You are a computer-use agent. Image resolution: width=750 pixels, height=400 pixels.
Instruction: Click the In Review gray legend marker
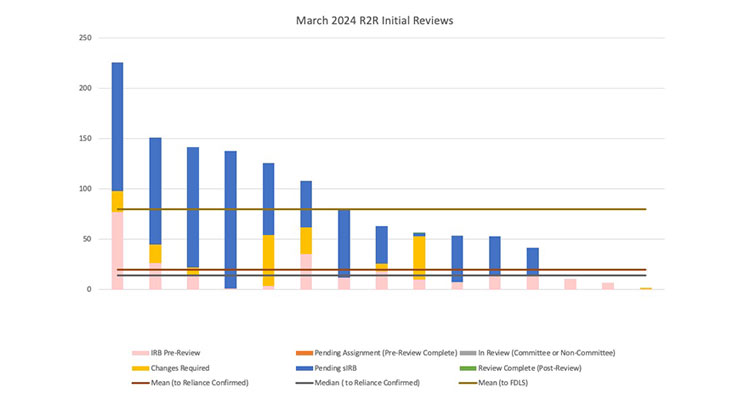coord(468,352)
